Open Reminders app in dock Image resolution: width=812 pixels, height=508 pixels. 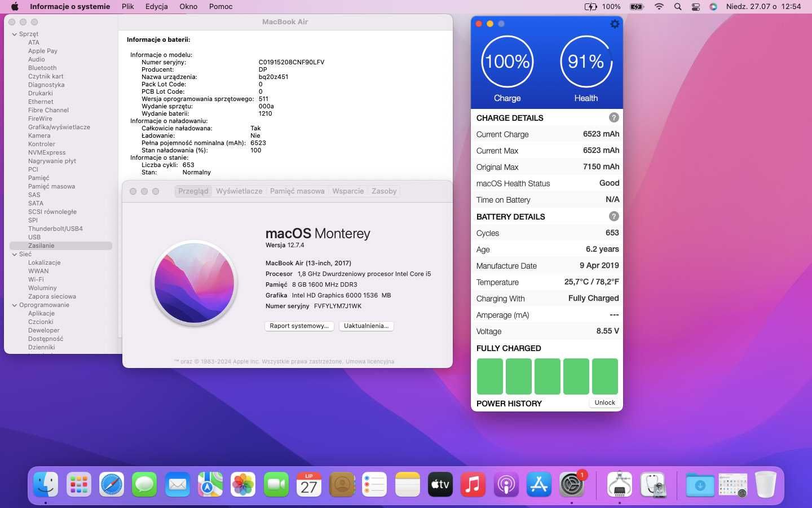374,484
